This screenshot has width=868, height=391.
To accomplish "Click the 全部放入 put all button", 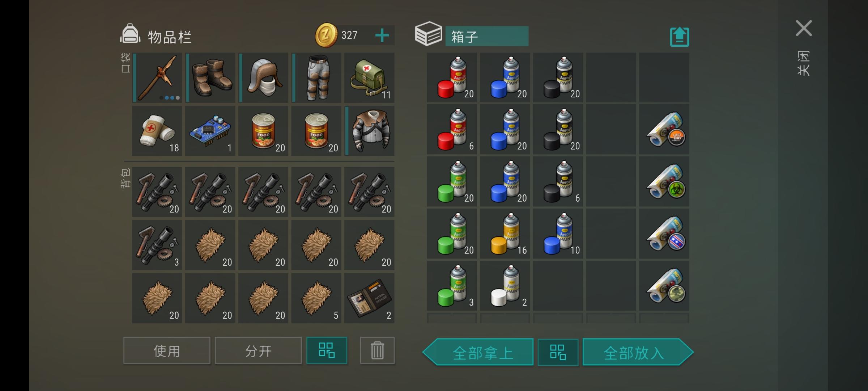I will (x=638, y=352).
